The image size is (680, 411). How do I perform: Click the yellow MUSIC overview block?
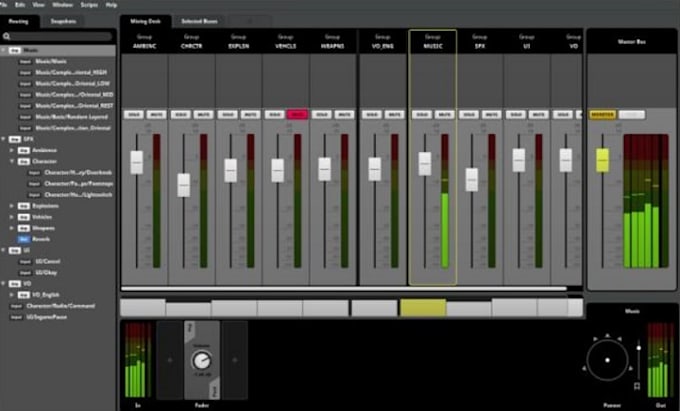point(423,307)
